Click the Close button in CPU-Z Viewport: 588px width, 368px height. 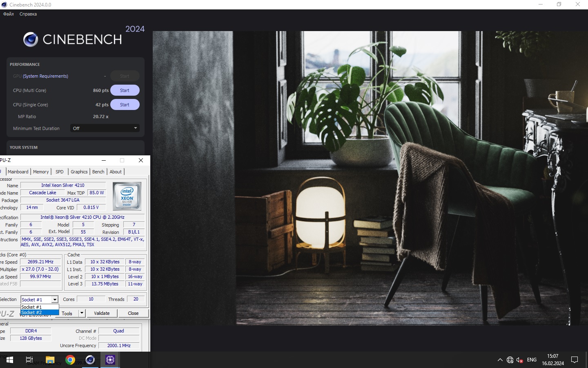133,313
